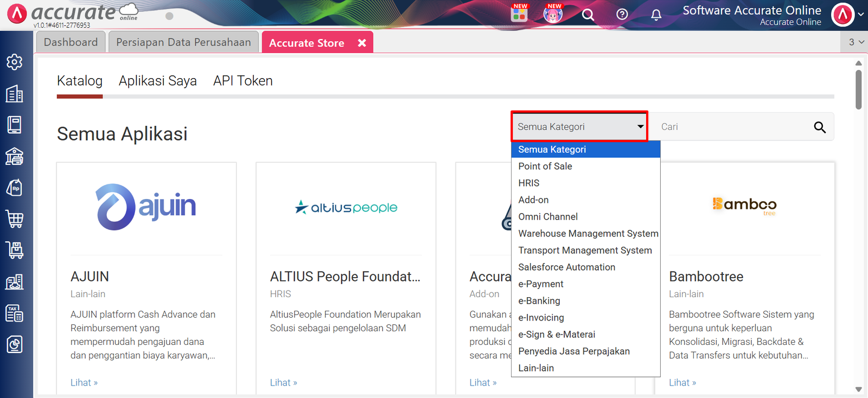
Task: Open the Settings gear in the sidebar
Action: (x=15, y=62)
